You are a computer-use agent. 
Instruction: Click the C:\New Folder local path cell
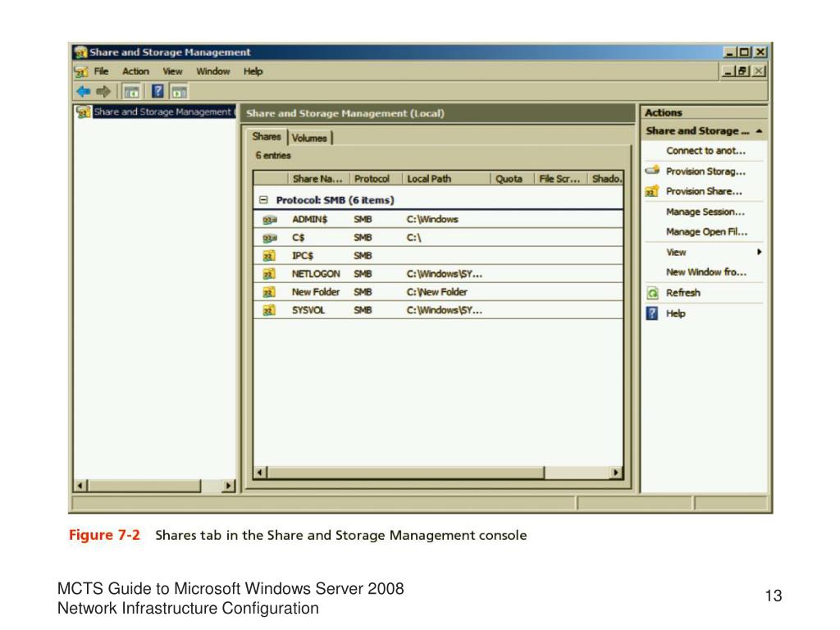click(436, 293)
